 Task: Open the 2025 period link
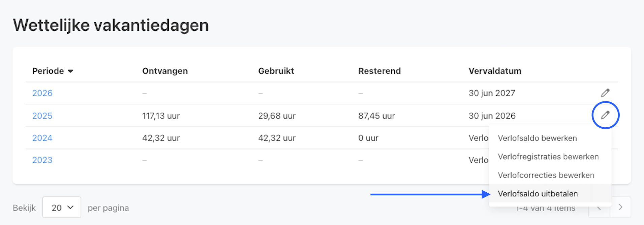click(x=42, y=116)
